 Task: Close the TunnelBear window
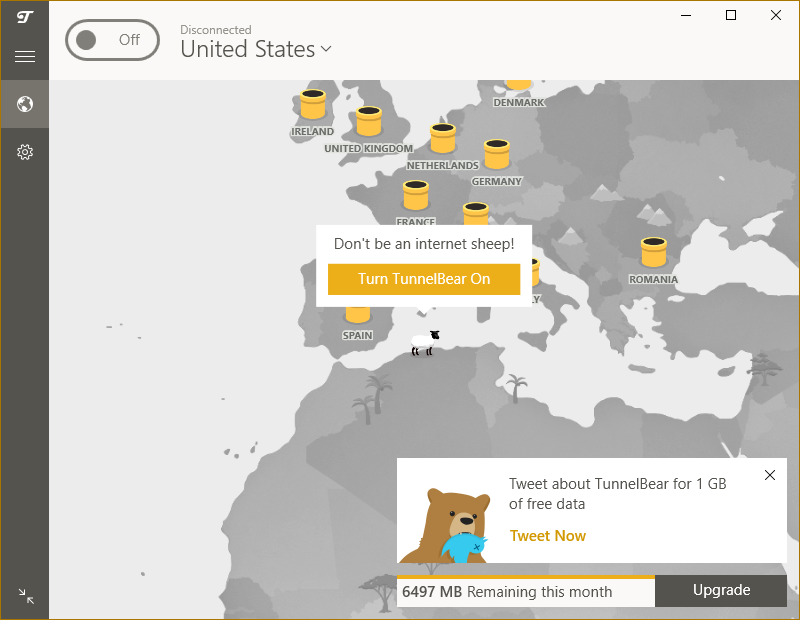776,15
